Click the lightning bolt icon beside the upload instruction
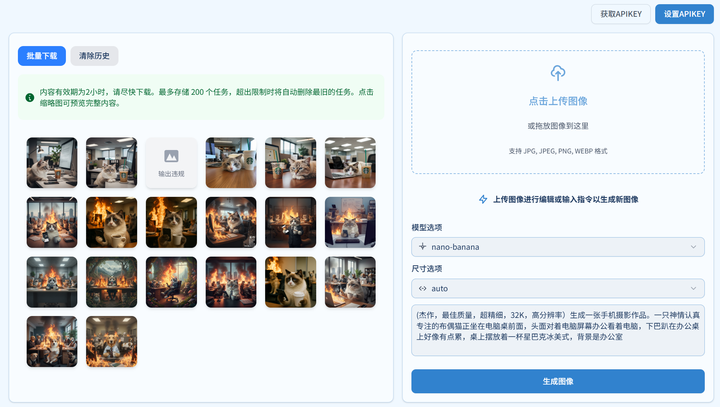The image size is (720, 407). (483, 199)
